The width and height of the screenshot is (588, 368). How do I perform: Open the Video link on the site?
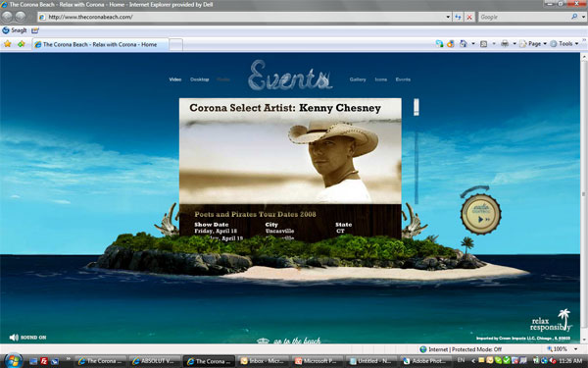tap(175, 79)
